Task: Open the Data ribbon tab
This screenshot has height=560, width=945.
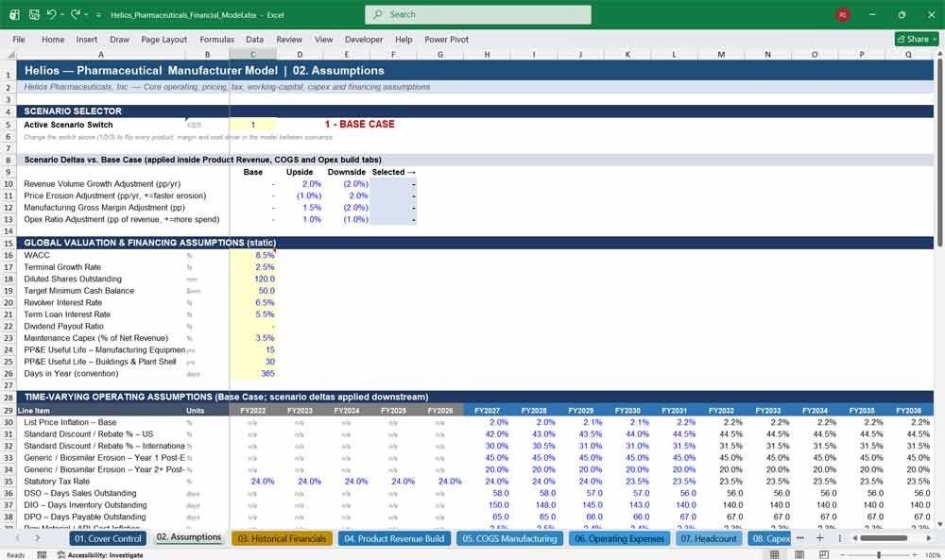Action: (254, 39)
